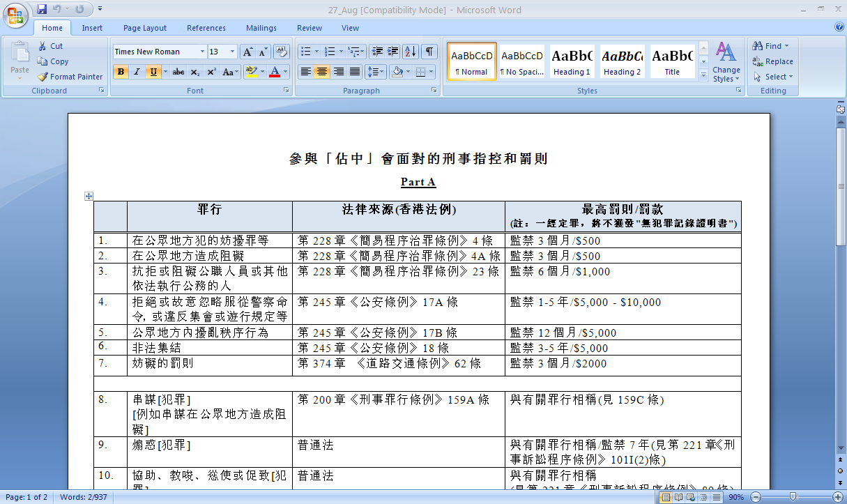
Task: Open the Review tab
Action: (x=310, y=28)
